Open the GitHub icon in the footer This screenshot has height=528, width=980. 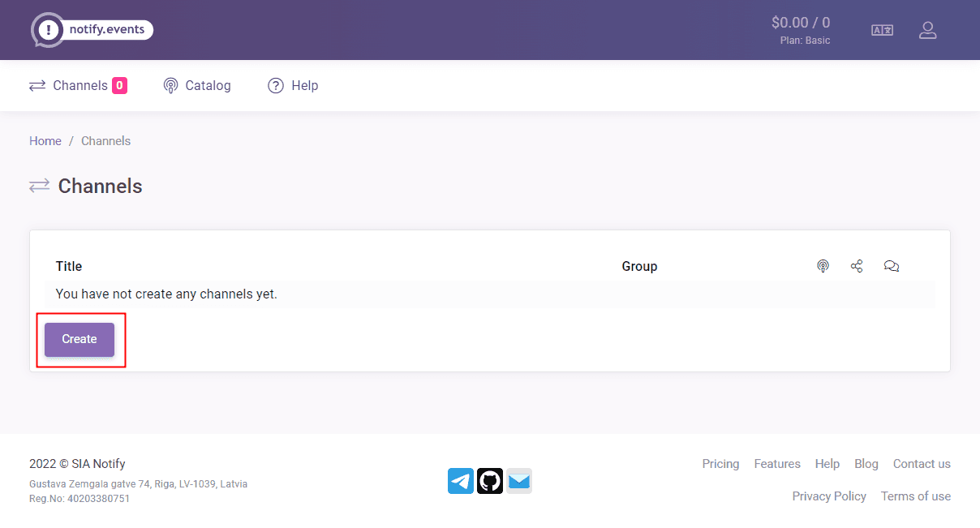(490, 481)
